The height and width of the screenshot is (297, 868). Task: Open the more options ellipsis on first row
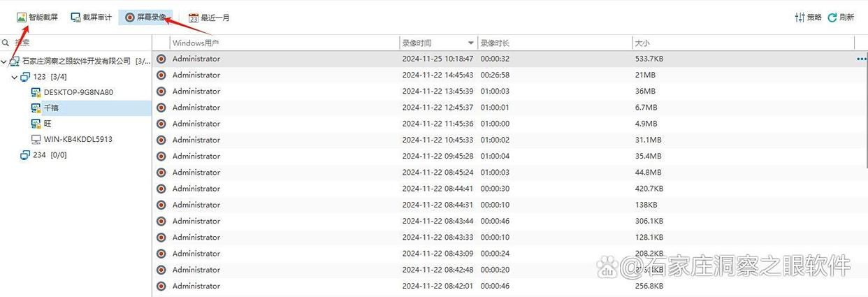(x=861, y=59)
